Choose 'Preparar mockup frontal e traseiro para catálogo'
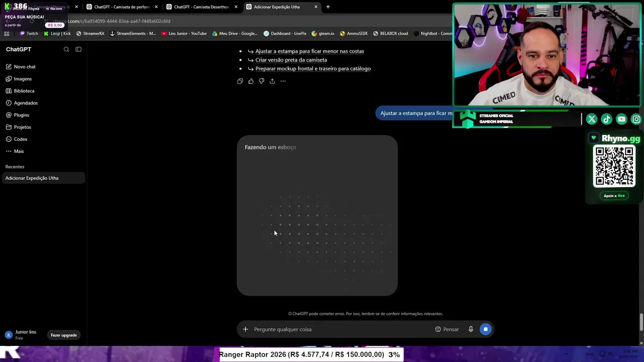This screenshot has height=362, width=644. pos(313,69)
